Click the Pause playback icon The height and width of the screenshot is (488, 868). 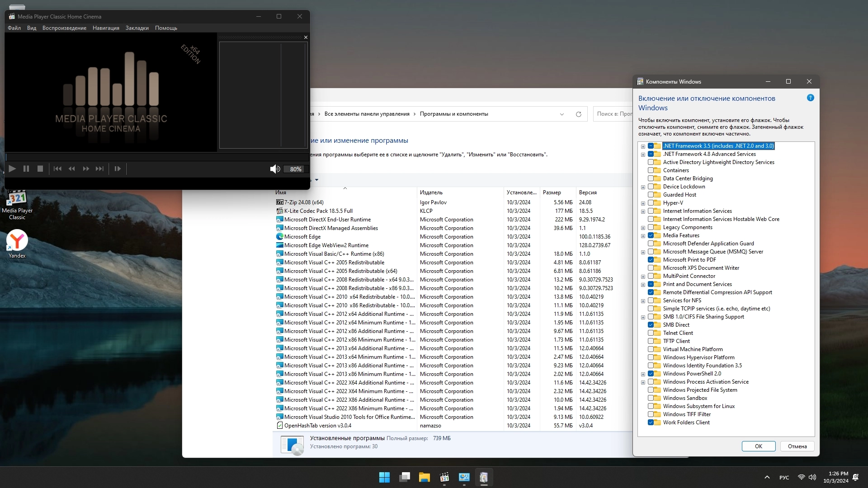click(x=26, y=169)
